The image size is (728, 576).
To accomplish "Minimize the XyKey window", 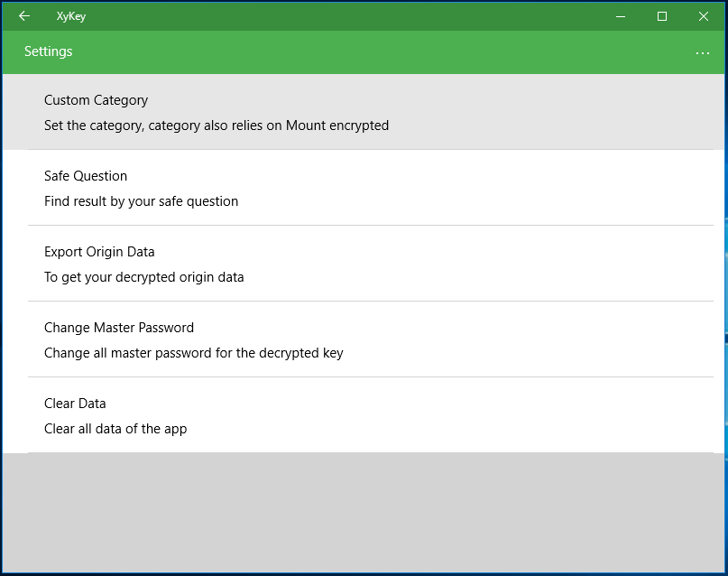I will 621,16.
